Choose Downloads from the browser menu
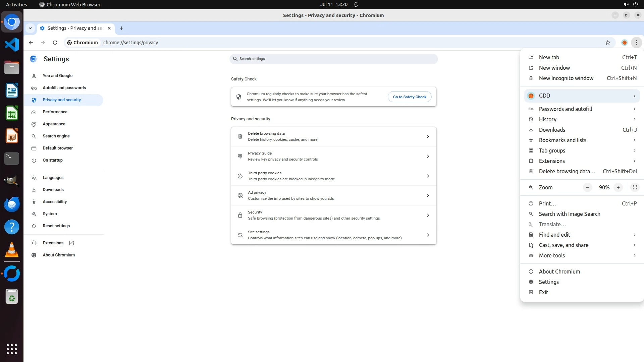 tap(552, 130)
